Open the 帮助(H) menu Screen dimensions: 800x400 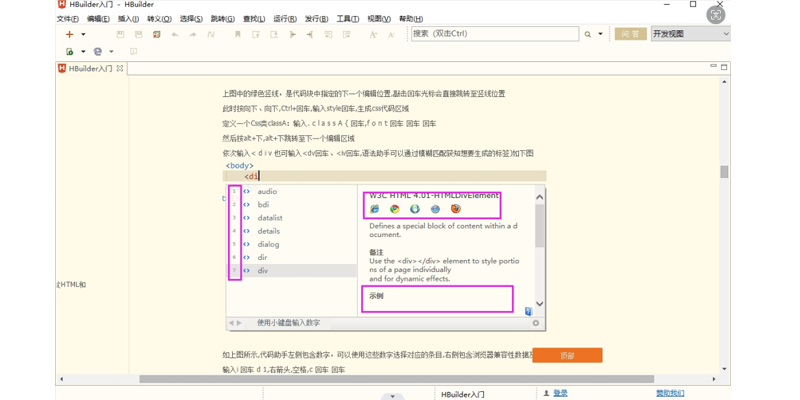click(411, 19)
